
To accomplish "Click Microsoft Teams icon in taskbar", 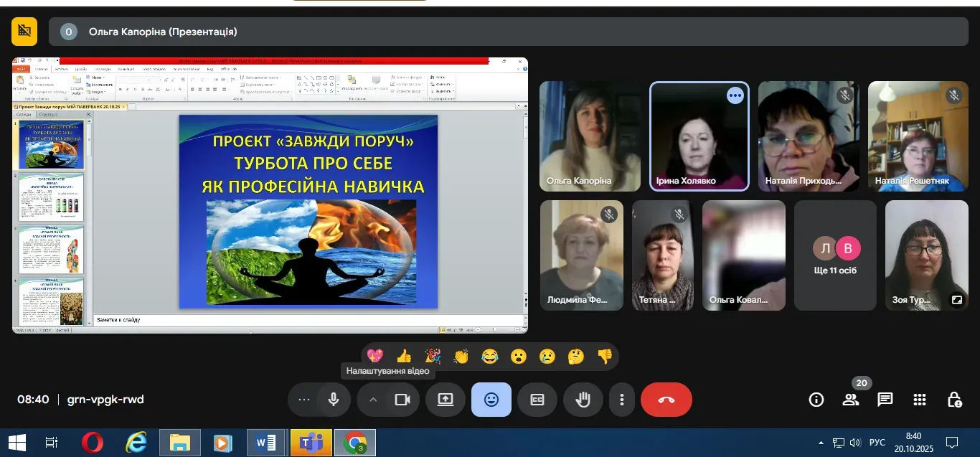I will [x=311, y=443].
